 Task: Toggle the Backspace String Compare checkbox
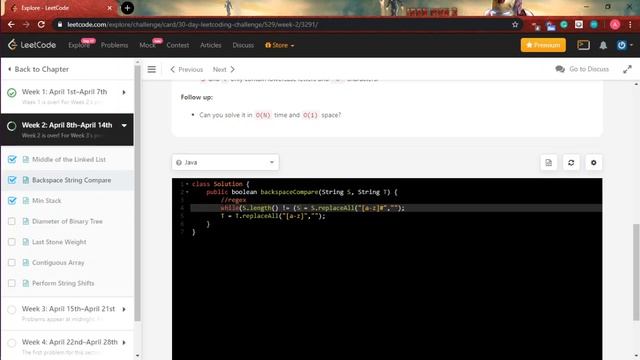coord(12,180)
